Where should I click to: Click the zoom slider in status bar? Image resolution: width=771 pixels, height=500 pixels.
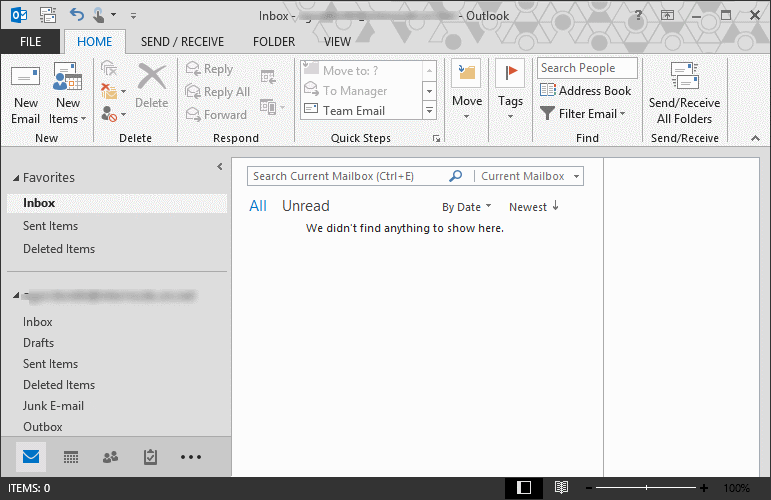(646, 488)
